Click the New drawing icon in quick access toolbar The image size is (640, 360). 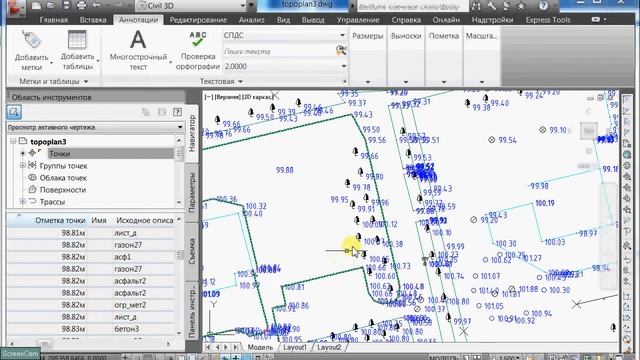tap(36, 6)
